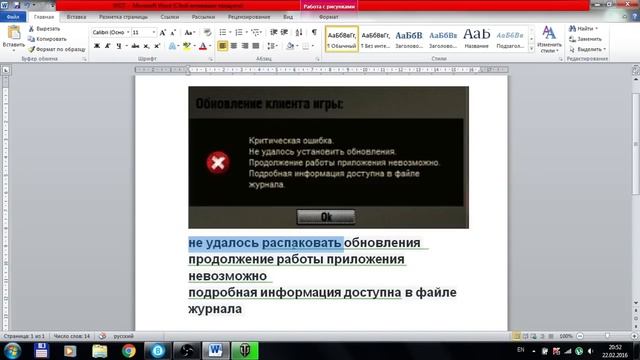Screen dimensions: 640x360
Task: Click the Strikethrough formatting icon
Action: 135,46
